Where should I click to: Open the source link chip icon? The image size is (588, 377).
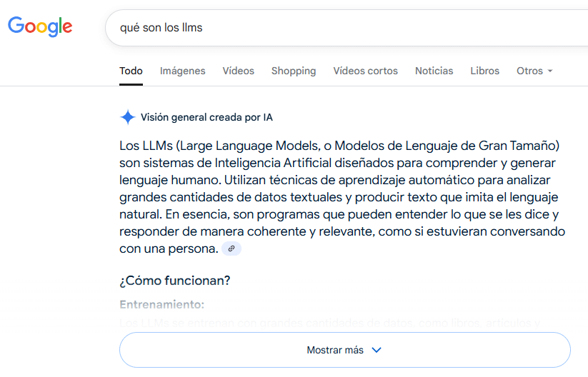point(231,248)
